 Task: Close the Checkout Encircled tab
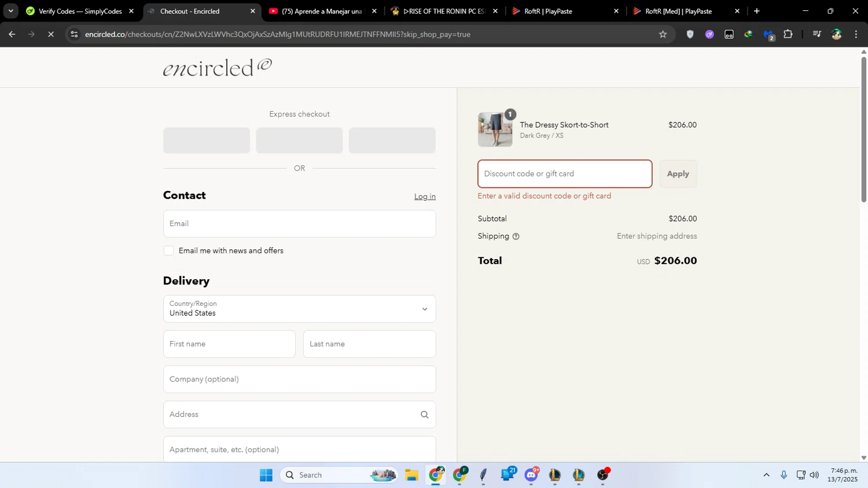pyautogui.click(x=252, y=11)
